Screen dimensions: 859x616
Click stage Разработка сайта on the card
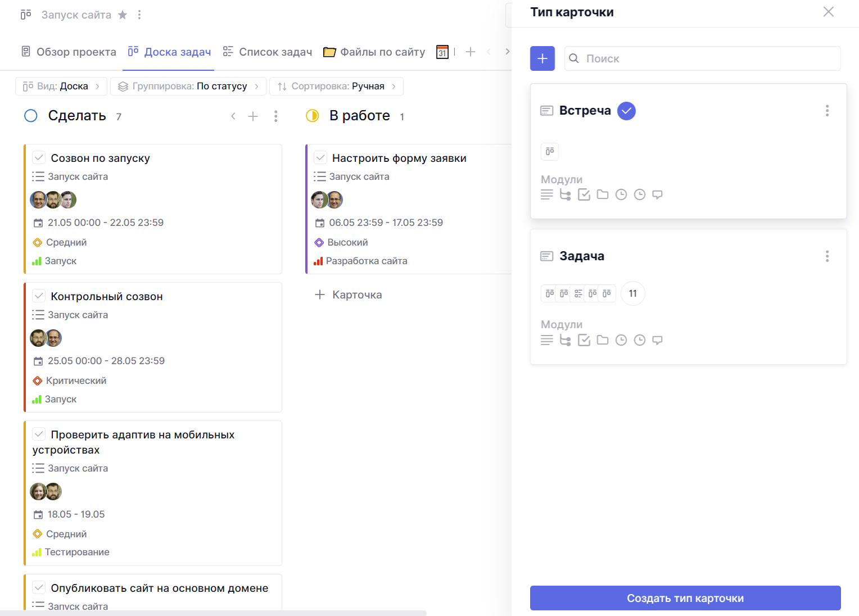coord(360,261)
